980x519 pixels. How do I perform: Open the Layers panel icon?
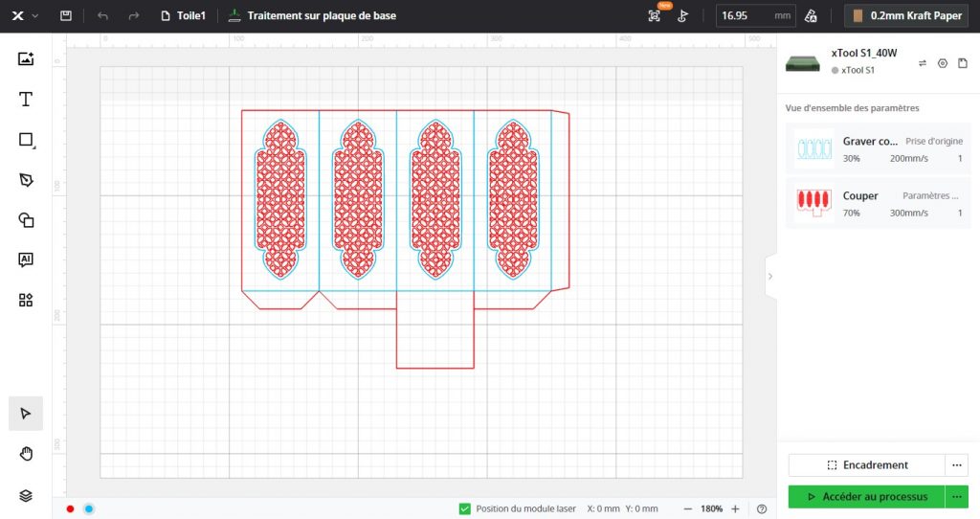tap(26, 495)
